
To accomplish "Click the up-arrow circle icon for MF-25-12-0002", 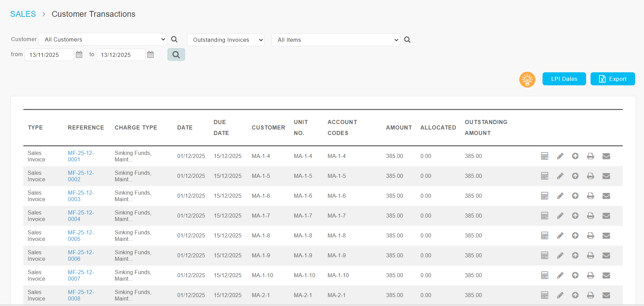I will coord(575,176).
